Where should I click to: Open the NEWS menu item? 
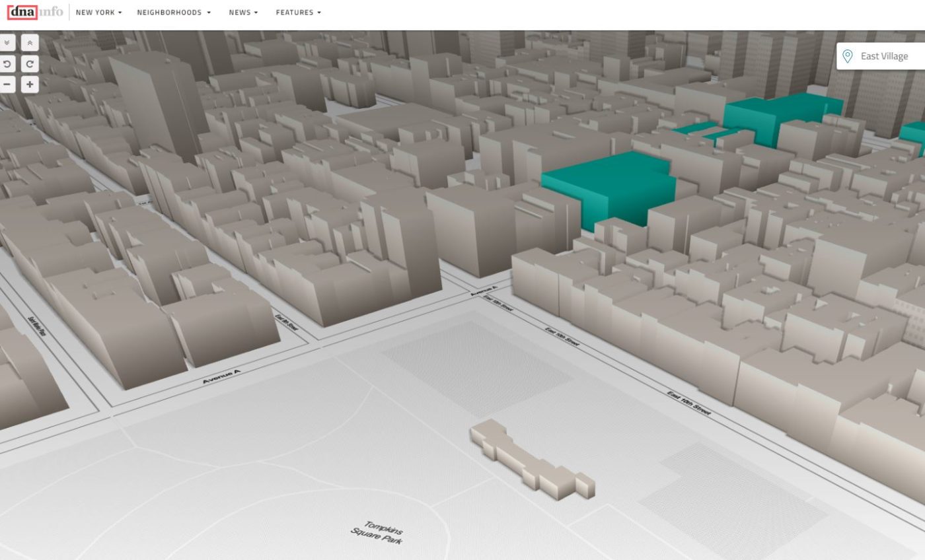(242, 12)
